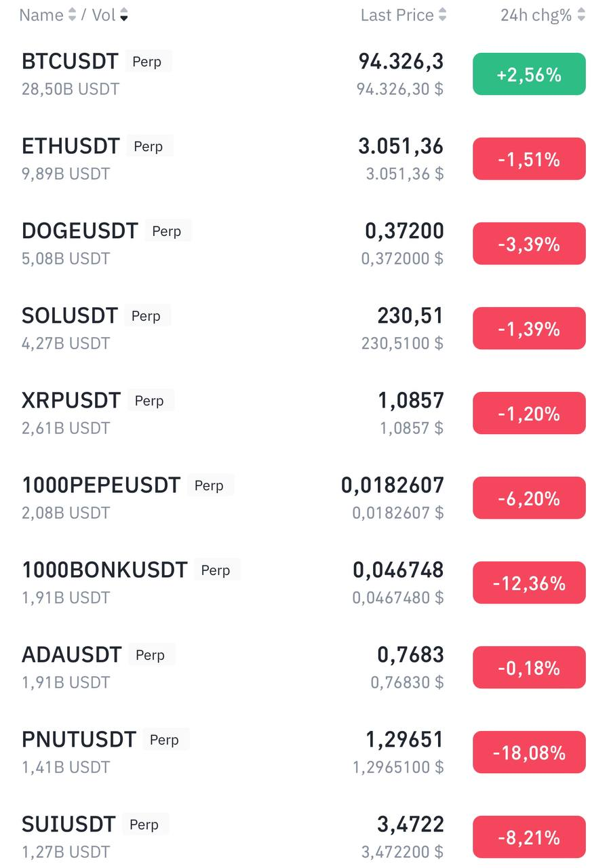
Task: Click the Perp tag beside PNUTUSDT
Action: 164,740
